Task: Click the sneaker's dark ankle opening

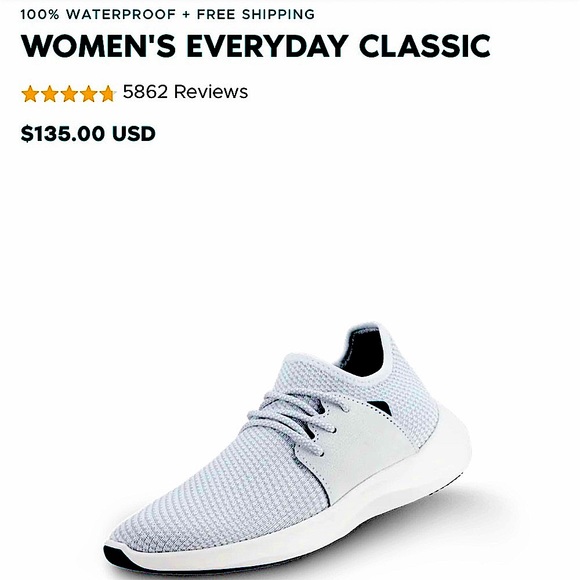Action: pyautogui.click(x=364, y=351)
